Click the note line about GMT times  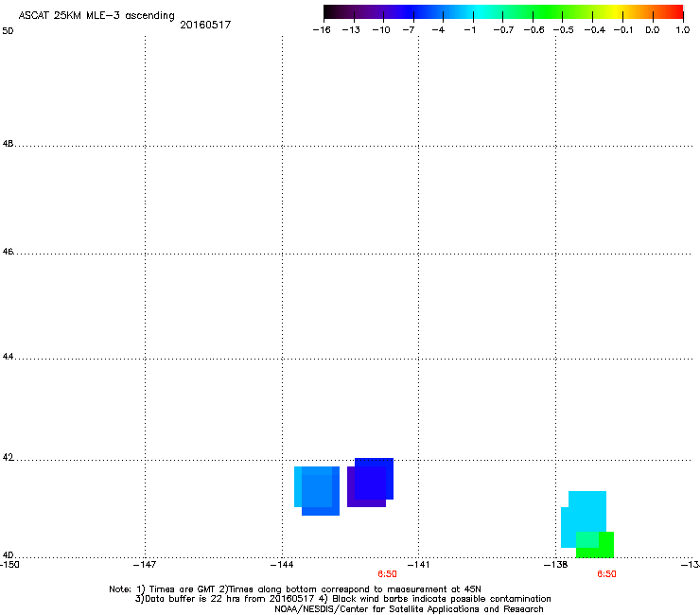pos(295,589)
